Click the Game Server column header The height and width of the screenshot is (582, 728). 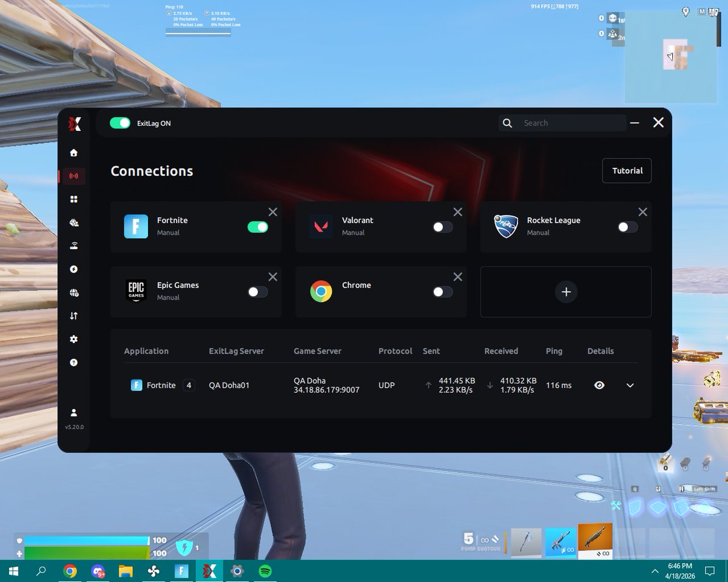pos(317,351)
